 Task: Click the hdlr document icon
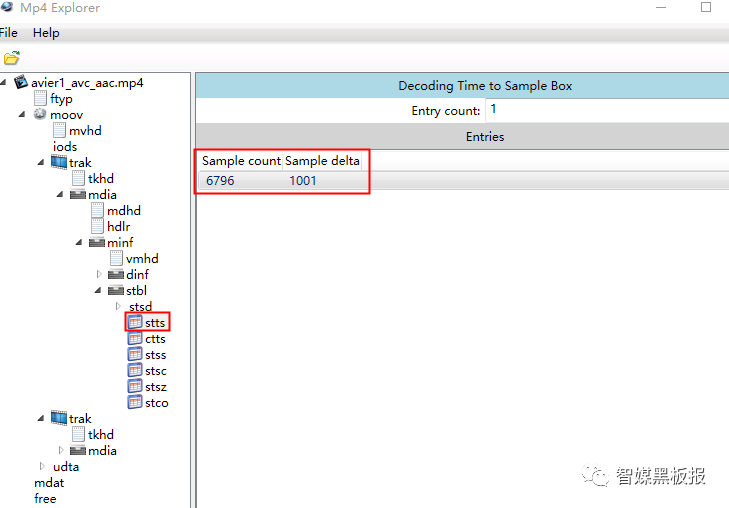click(97, 226)
